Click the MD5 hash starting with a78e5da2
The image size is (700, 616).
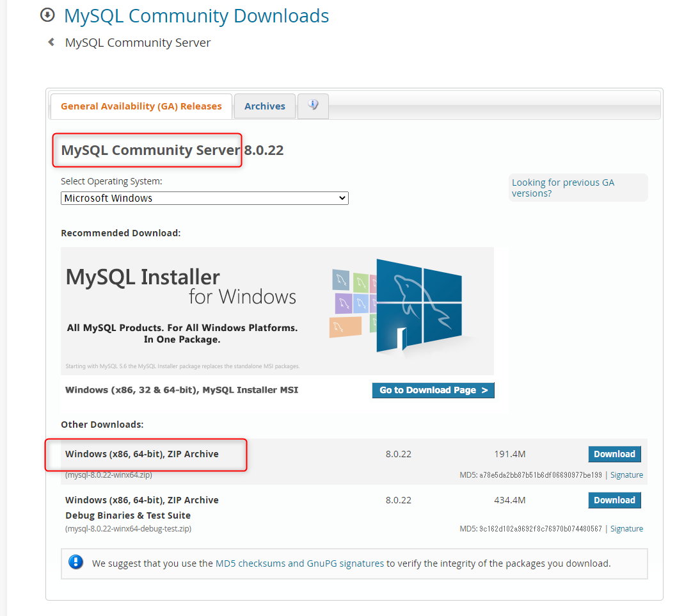(x=541, y=475)
